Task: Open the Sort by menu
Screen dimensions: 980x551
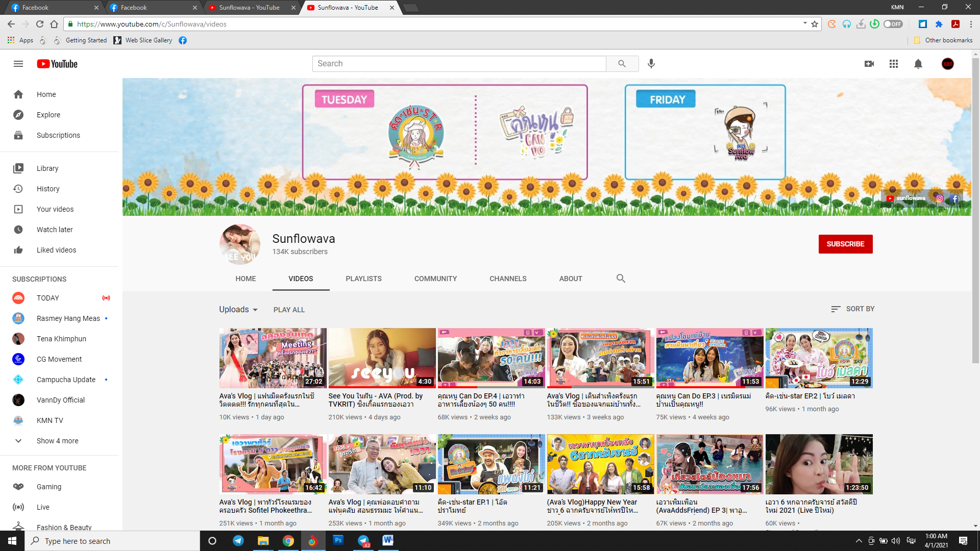Action: tap(852, 309)
